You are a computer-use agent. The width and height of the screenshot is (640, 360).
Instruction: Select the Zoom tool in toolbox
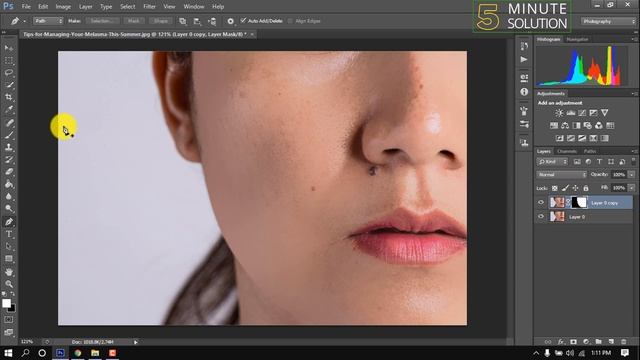tap(9, 284)
